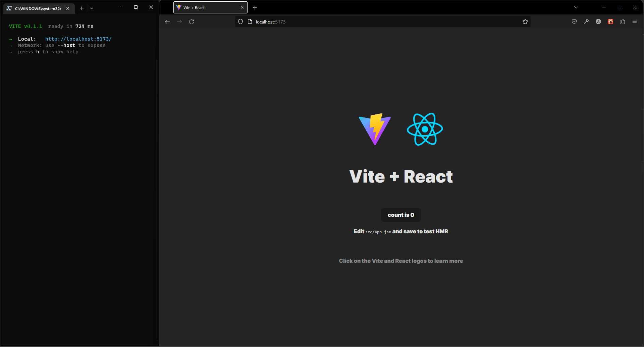Click the red extension icon in toolbar

coord(610,22)
